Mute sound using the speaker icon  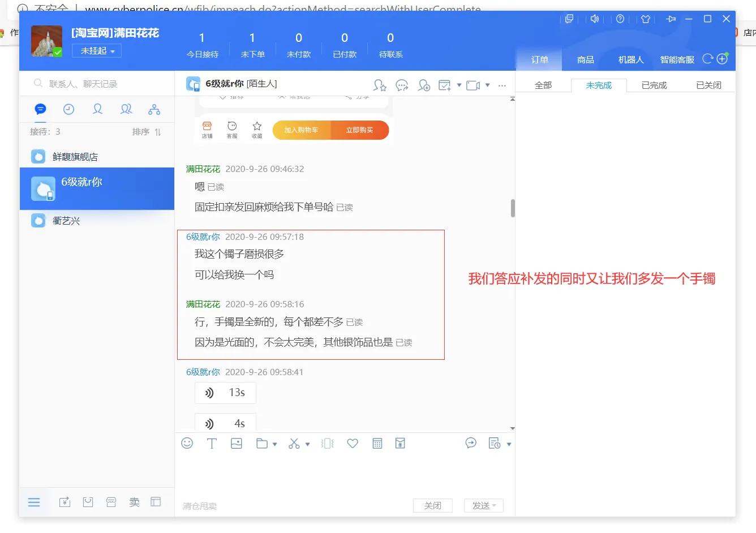pyautogui.click(x=594, y=19)
